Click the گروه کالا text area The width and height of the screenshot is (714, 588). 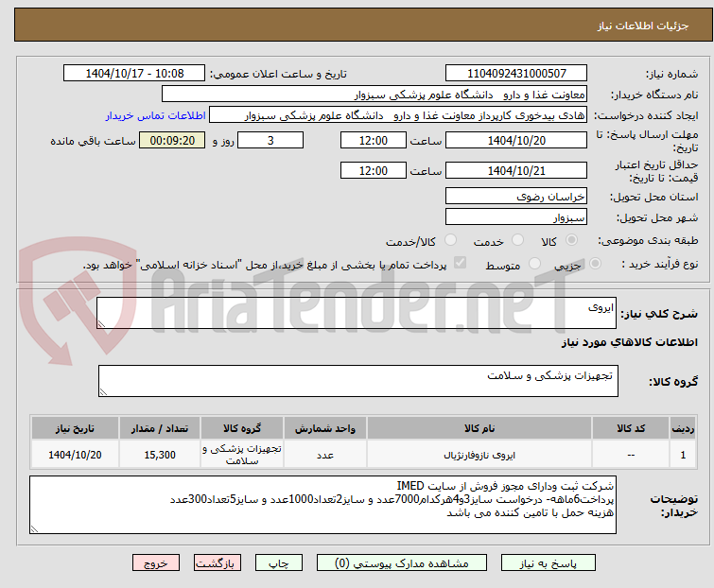click(357, 381)
